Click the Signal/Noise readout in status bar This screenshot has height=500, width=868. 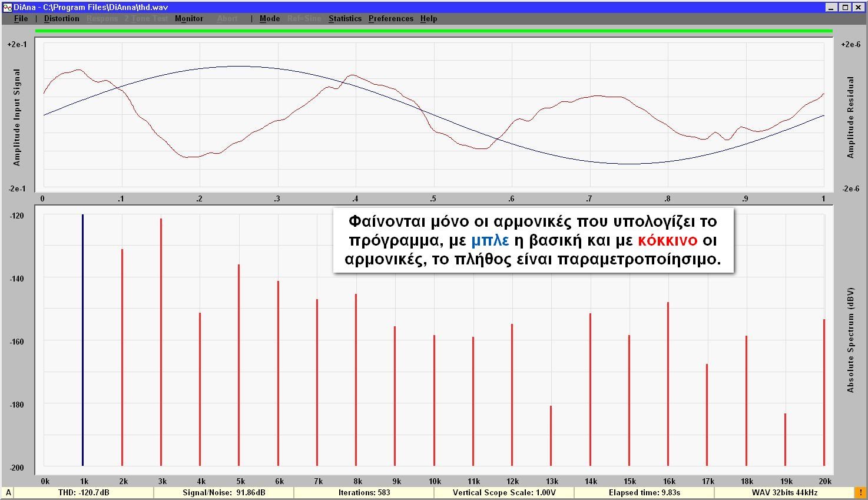tap(223, 492)
